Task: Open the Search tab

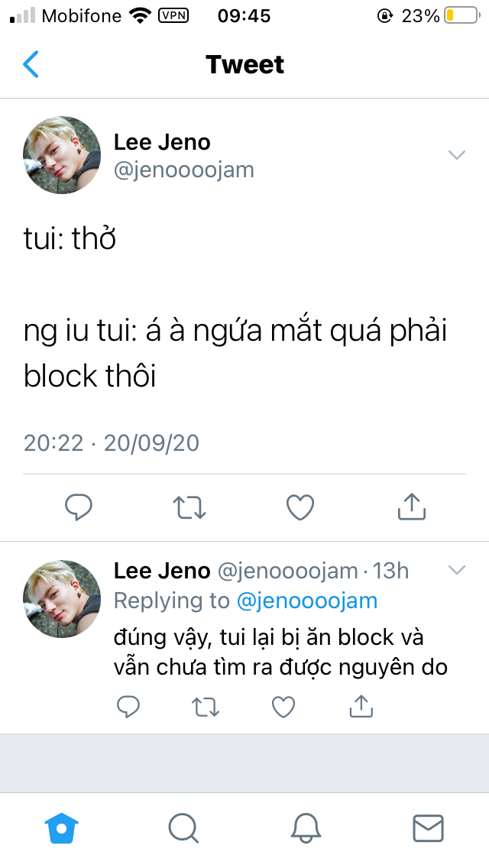Action: [183, 828]
